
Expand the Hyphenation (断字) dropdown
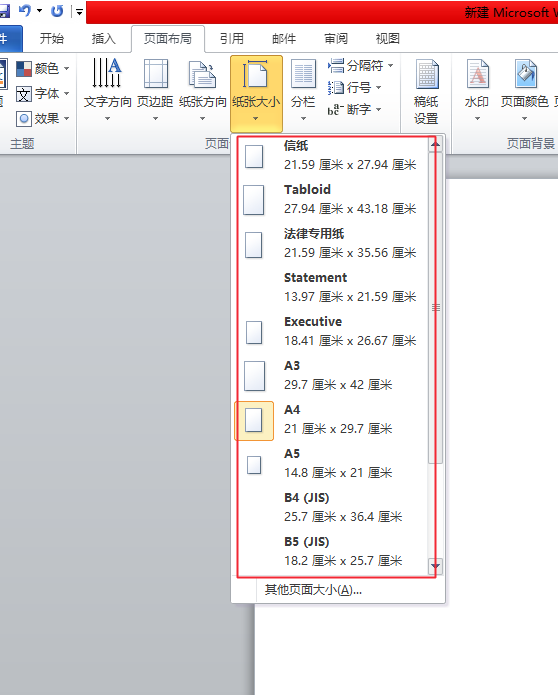pyautogui.click(x=355, y=109)
